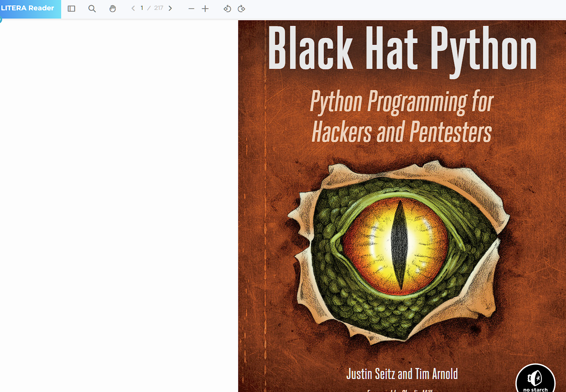The height and width of the screenshot is (392, 566).
Task: Click the Black Hat Python title
Action: click(402, 48)
